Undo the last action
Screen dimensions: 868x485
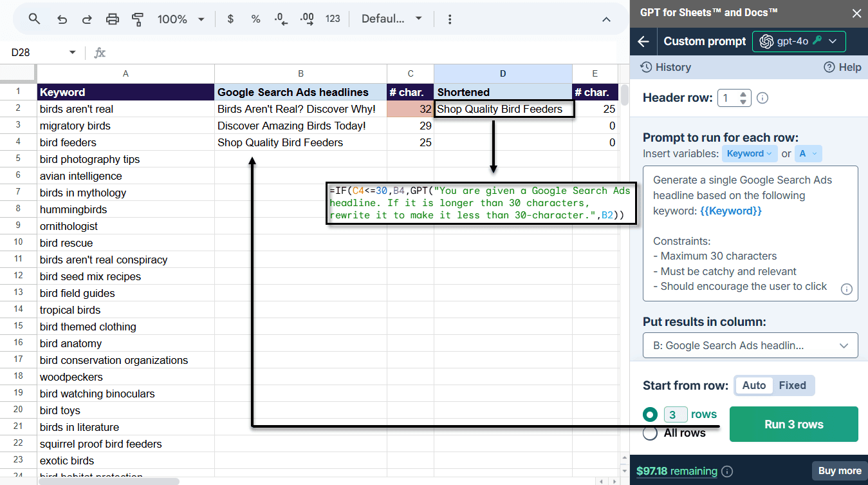[62, 19]
